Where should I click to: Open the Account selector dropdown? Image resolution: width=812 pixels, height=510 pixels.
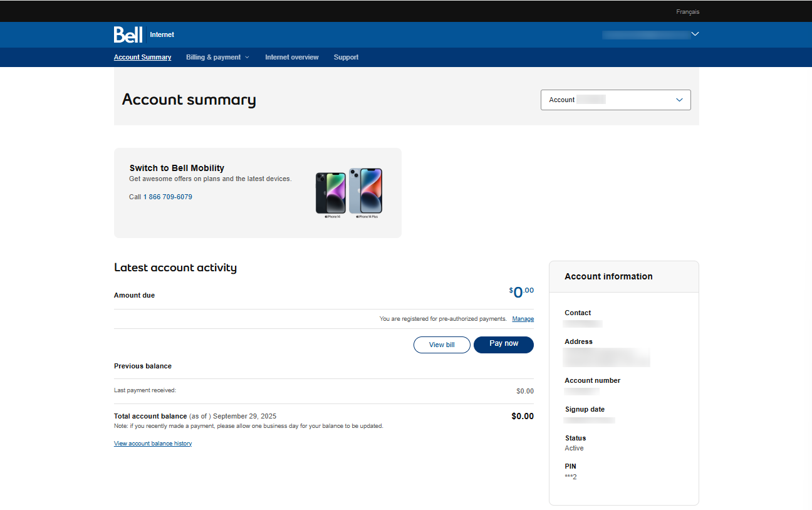[615, 100]
